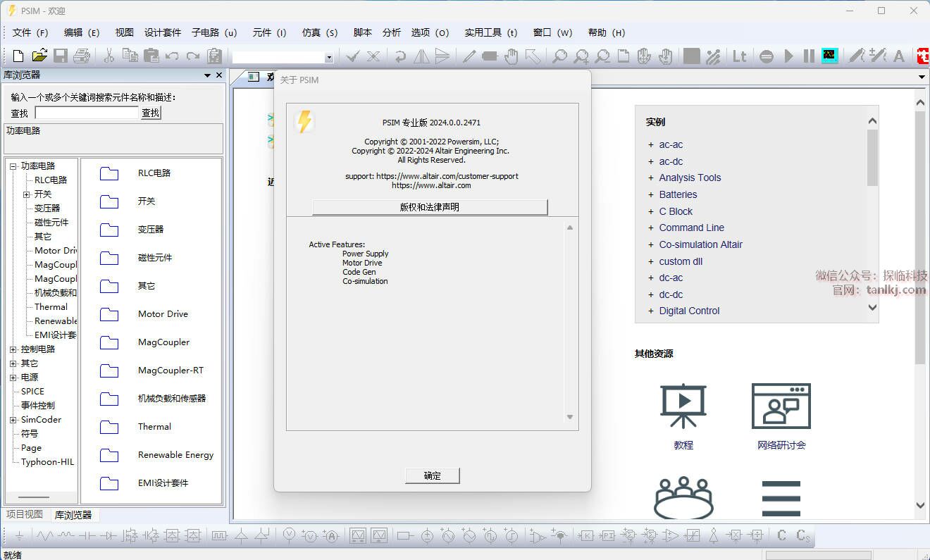Click the Lt LTspice toolbar icon

pyautogui.click(x=739, y=56)
